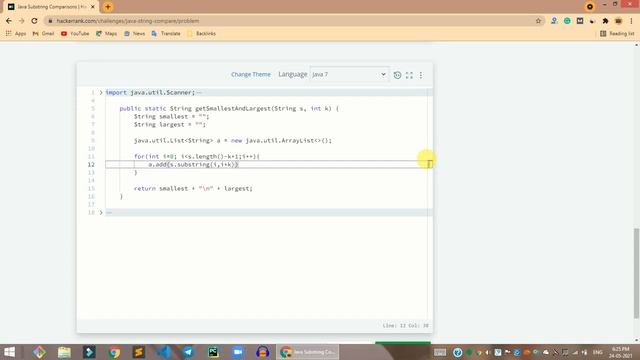640x360 pixels.
Task: Launch Sublime Text from the taskbar
Action: [x=139, y=352]
